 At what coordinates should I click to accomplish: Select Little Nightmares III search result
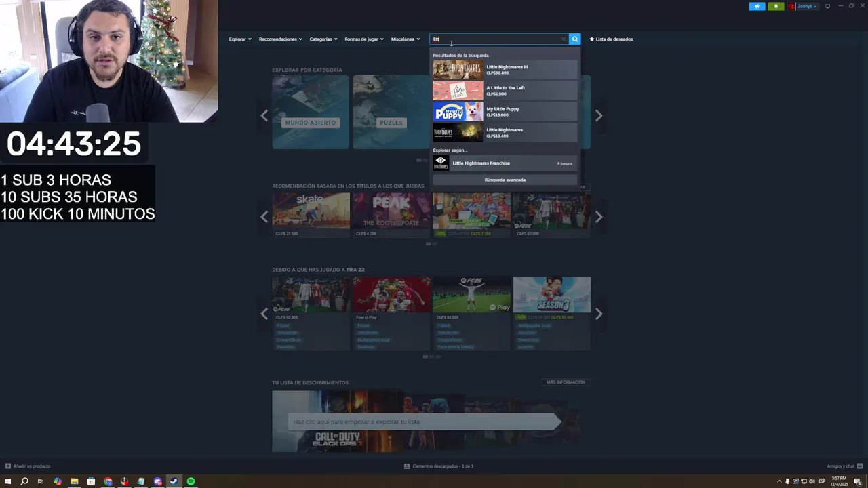point(505,70)
